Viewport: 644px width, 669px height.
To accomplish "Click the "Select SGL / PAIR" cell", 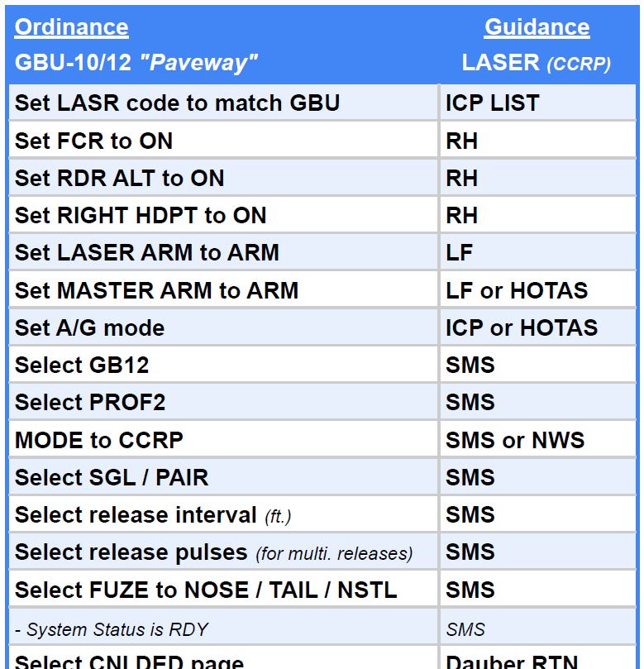I will point(112,477).
